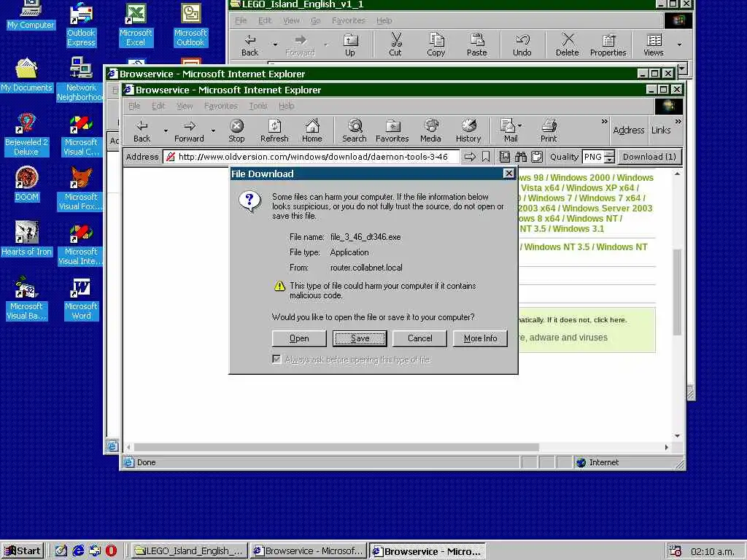Select Microsoft Word desktop shortcut
Image resolution: width=747 pixels, height=560 pixels.
tap(81, 298)
